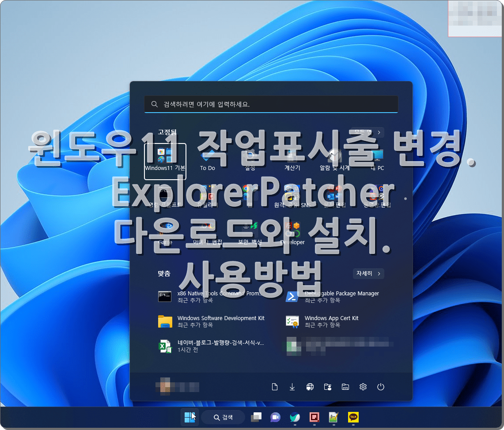
Task: Open Windows Software Development Kit item
Action: point(212,321)
